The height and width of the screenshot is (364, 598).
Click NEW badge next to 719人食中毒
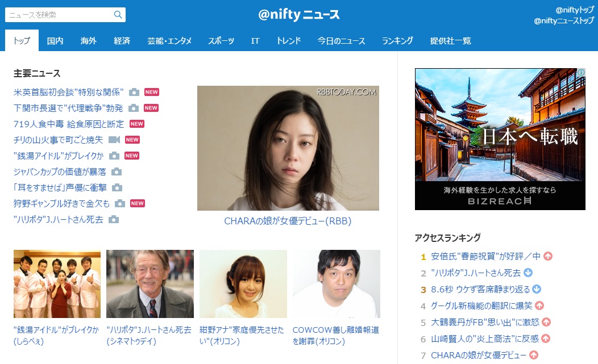point(136,124)
